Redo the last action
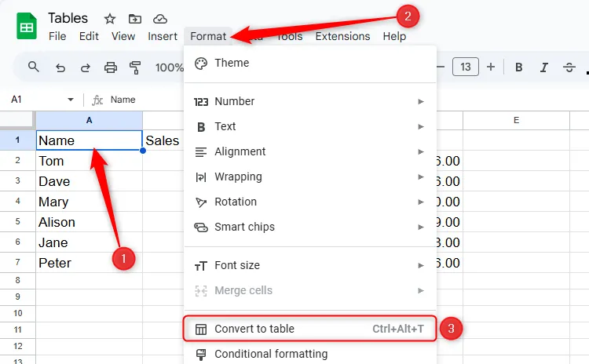The image size is (589, 364). click(x=85, y=67)
